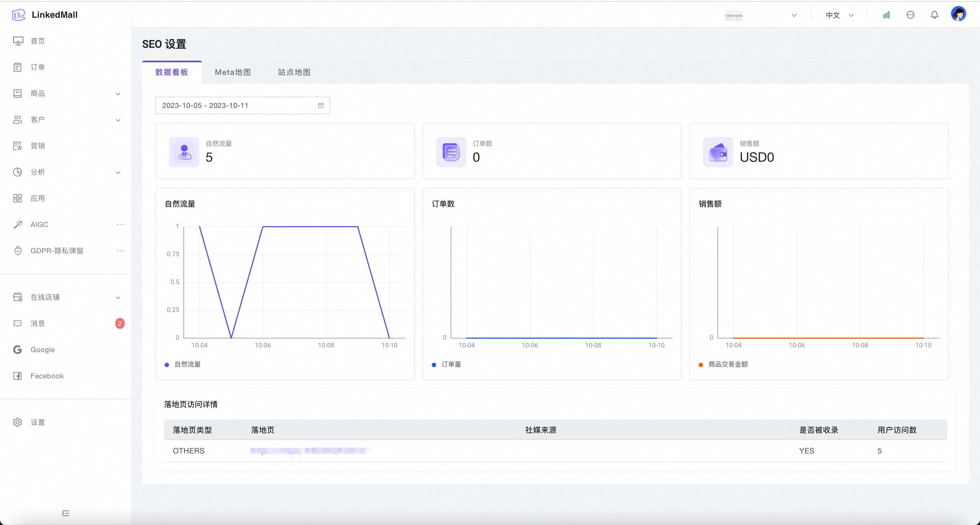Open AIGC more options ellipsis
The image size is (980, 525).
click(120, 225)
